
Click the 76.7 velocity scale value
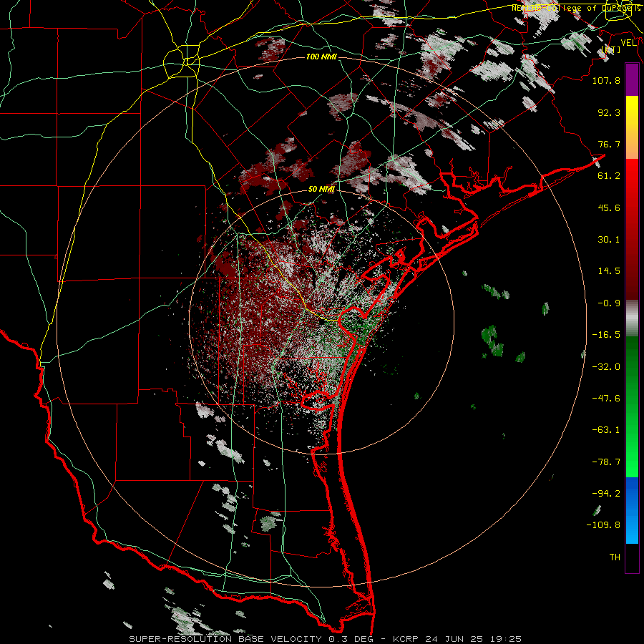click(609, 144)
